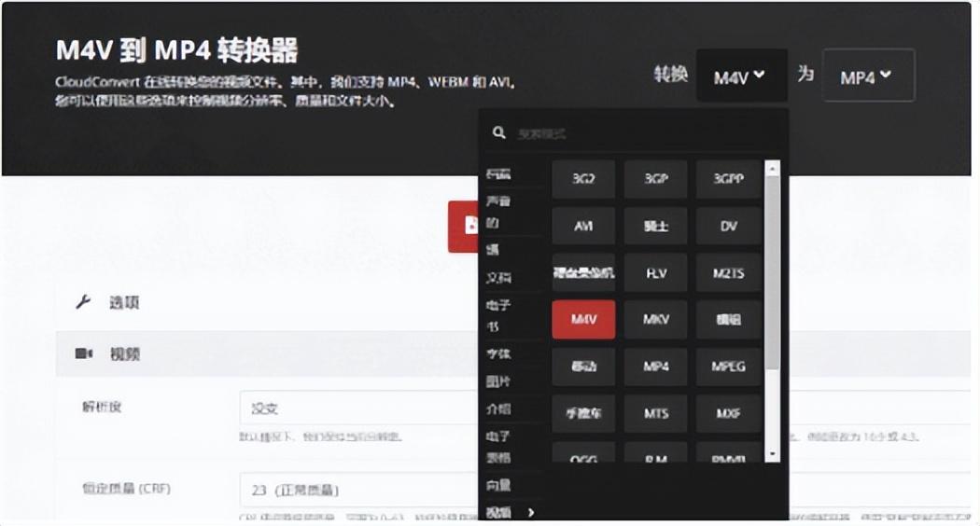The width and height of the screenshot is (980, 526).
Task: Click the format list scrollbar thumb
Action: [x=773, y=272]
